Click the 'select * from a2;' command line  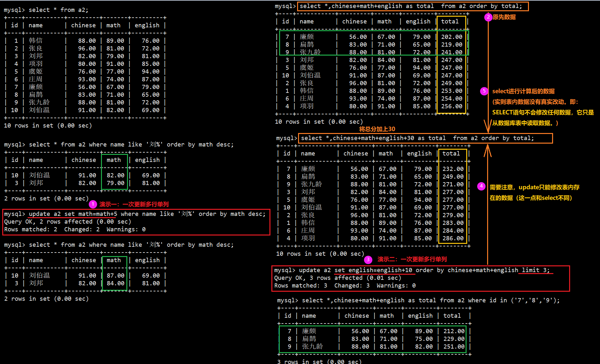point(46,10)
